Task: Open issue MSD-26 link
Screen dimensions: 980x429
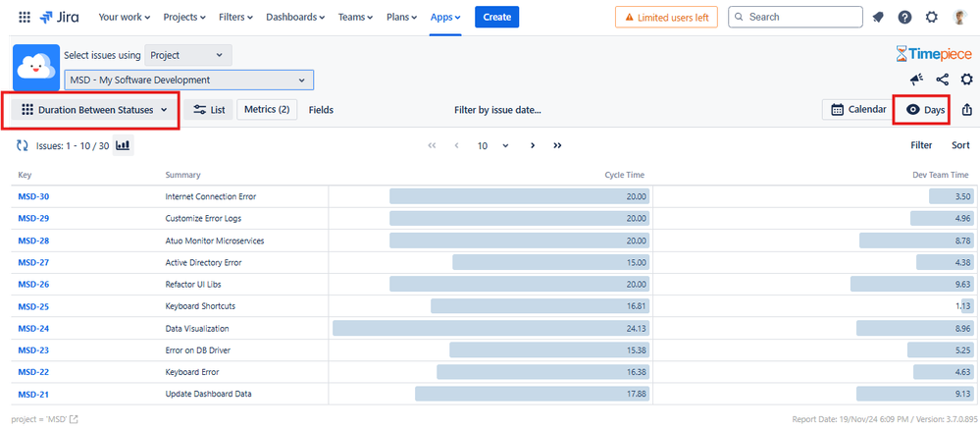Action: tap(33, 284)
